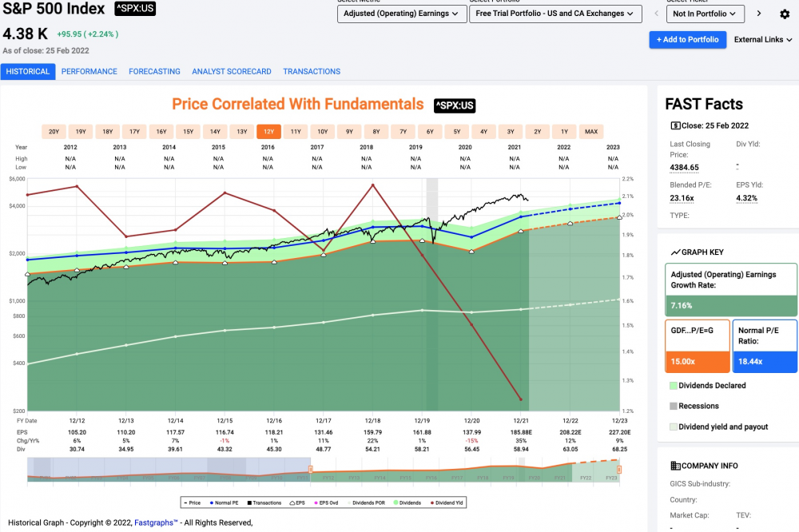The image size is (799, 532).
Task: Toggle Dividends POR series in legend
Action: coord(367,503)
